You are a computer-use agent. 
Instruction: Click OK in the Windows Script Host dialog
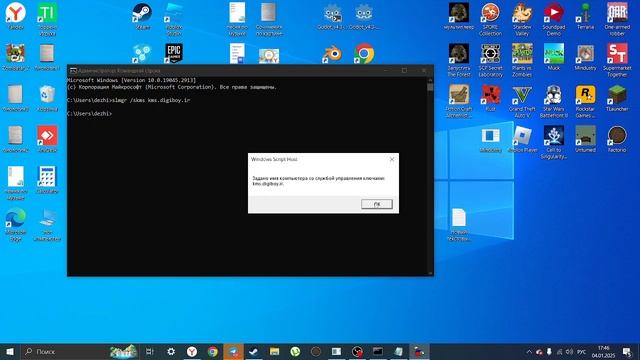coord(377,204)
